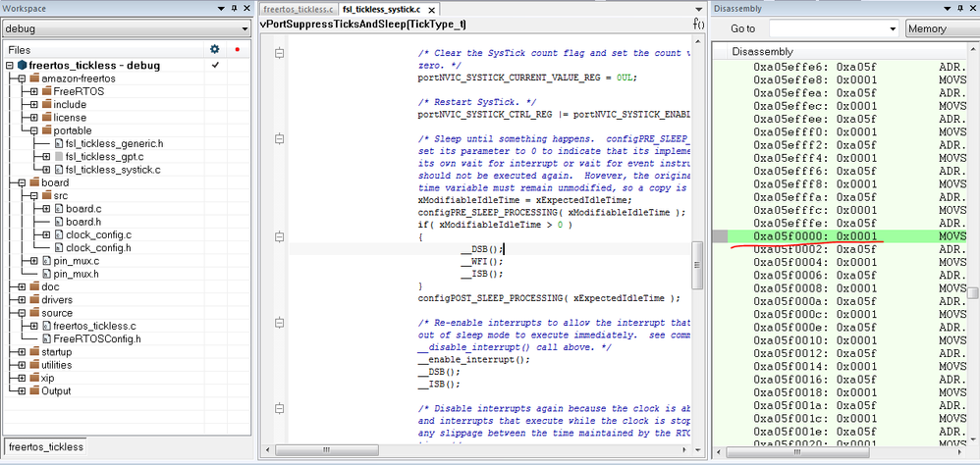Viewport: 980px width, 465px height.
Task: Click the Disassembly vertical scrollbar thumb
Action: coord(972,293)
